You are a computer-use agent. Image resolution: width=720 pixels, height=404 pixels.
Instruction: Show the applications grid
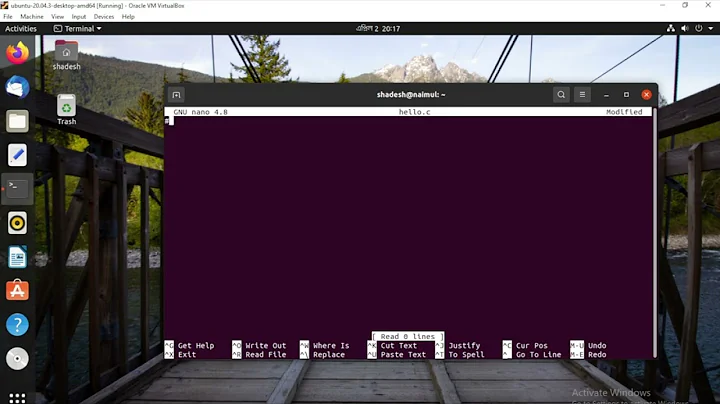click(17, 398)
